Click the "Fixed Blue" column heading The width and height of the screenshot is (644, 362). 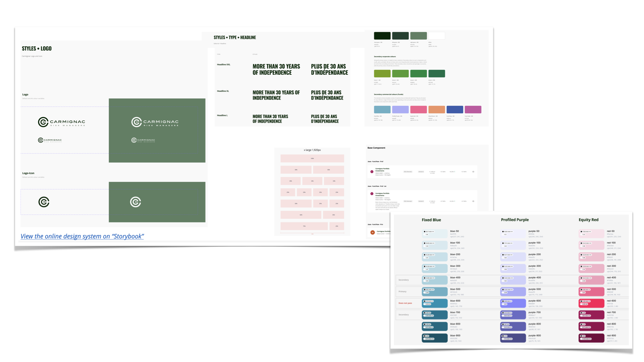click(x=431, y=220)
